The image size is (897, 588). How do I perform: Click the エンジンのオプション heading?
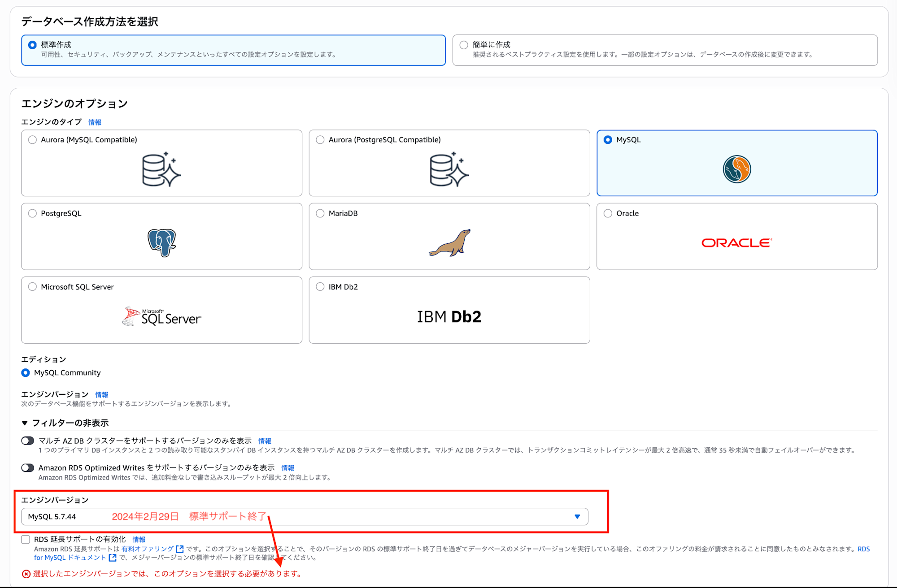[74, 104]
